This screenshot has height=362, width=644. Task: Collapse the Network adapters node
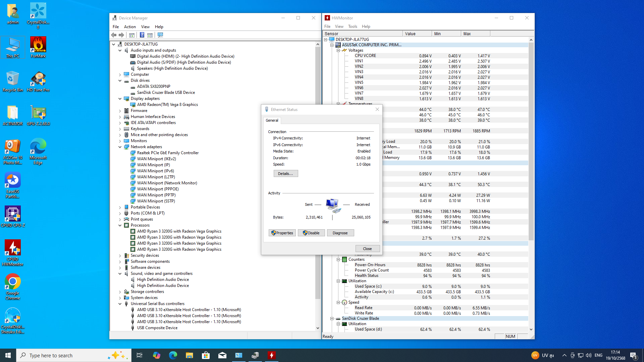coord(120,147)
